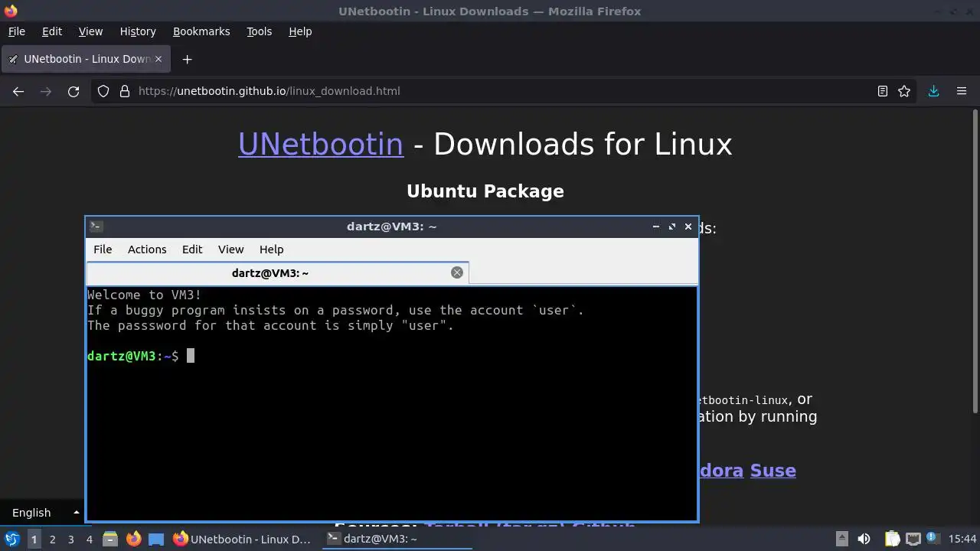Open Firefox View menu
980x551 pixels.
90,31
